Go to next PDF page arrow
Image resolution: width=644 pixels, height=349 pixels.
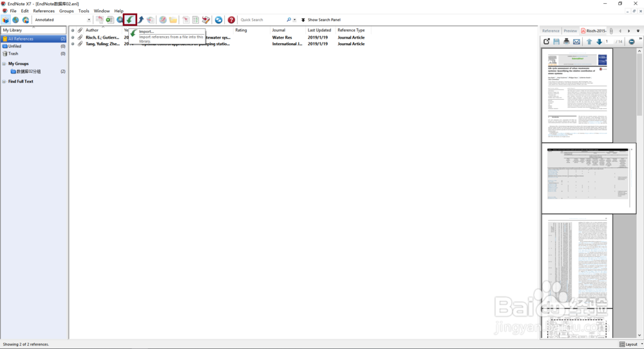click(599, 41)
